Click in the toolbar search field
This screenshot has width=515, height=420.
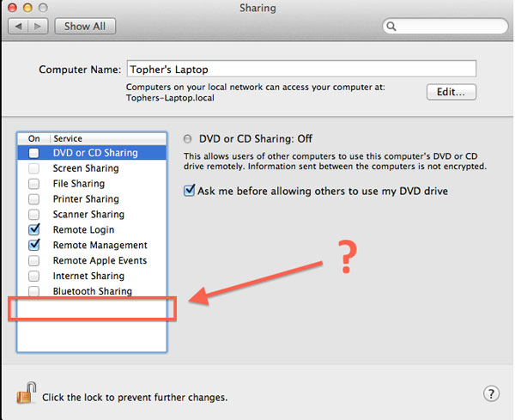446,26
